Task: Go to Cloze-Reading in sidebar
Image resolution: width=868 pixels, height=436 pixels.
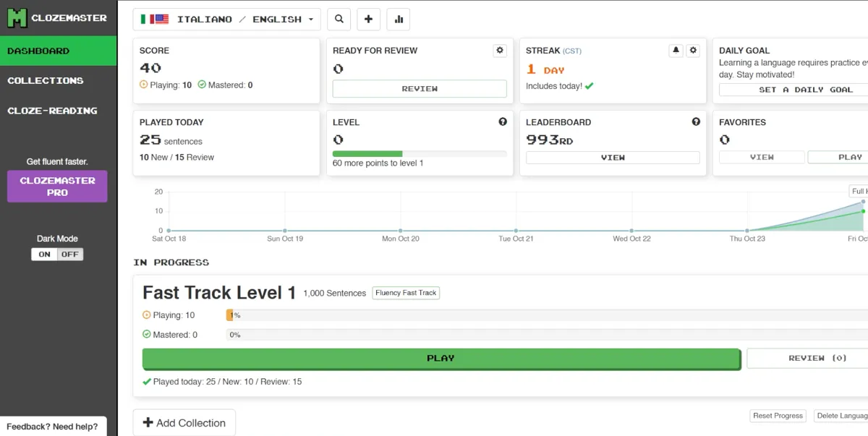Action: (x=52, y=111)
